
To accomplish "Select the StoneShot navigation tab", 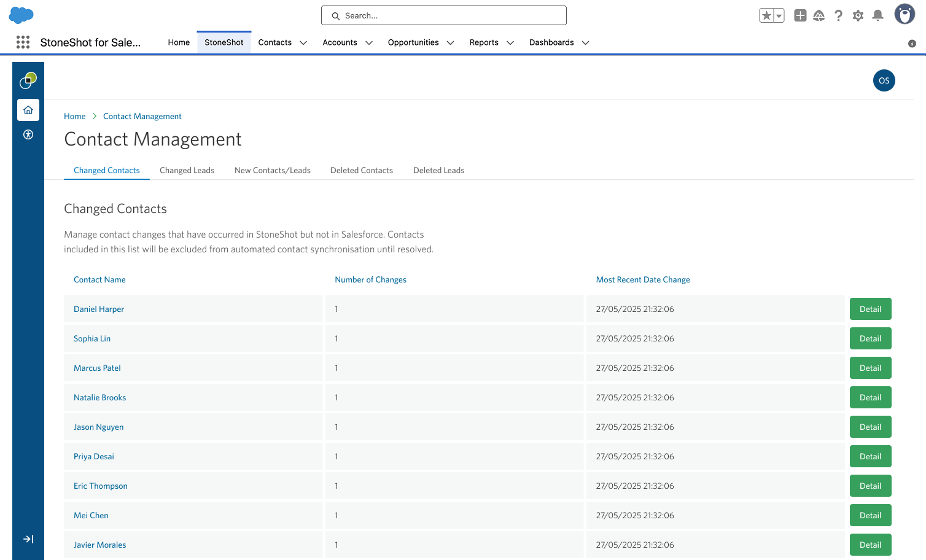I will (x=224, y=42).
